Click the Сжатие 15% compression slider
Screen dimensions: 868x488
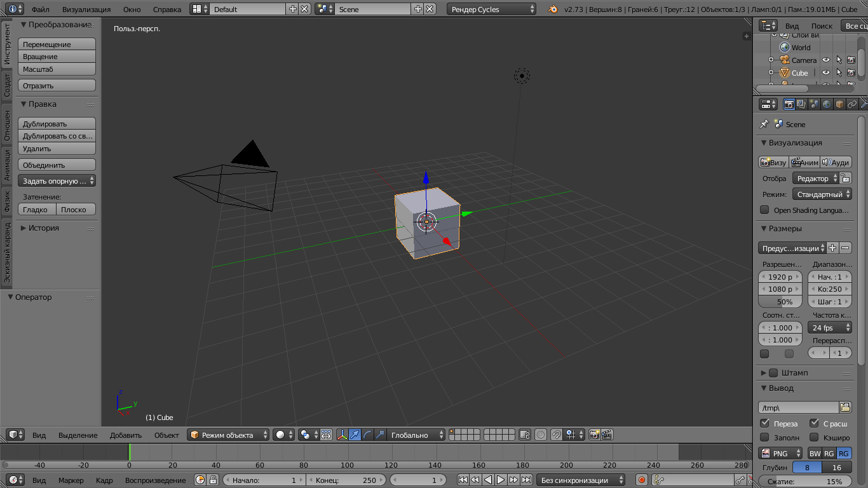pos(806,482)
